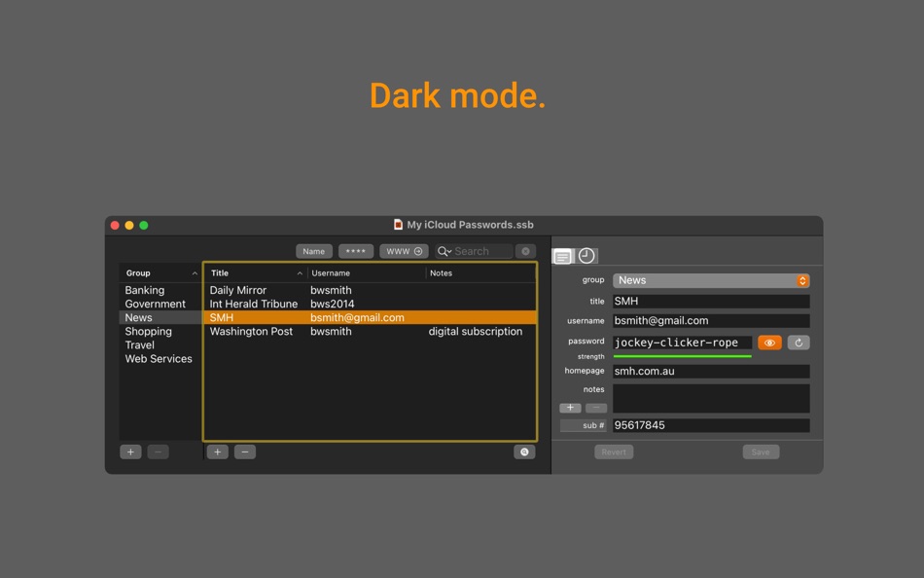
Task: Open the website with the WWW button
Action: [x=404, y=251]
